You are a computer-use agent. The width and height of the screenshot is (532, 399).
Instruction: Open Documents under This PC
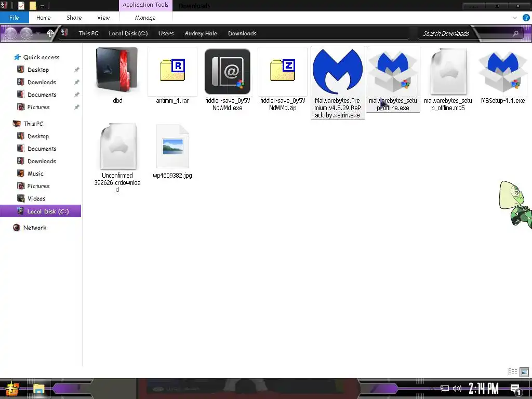(42, 149)
